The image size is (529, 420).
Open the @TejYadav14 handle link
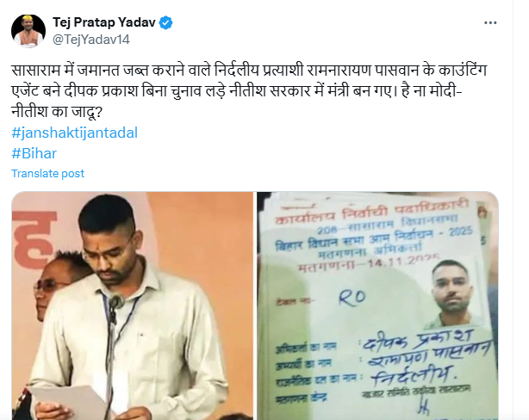coord(91,40)
